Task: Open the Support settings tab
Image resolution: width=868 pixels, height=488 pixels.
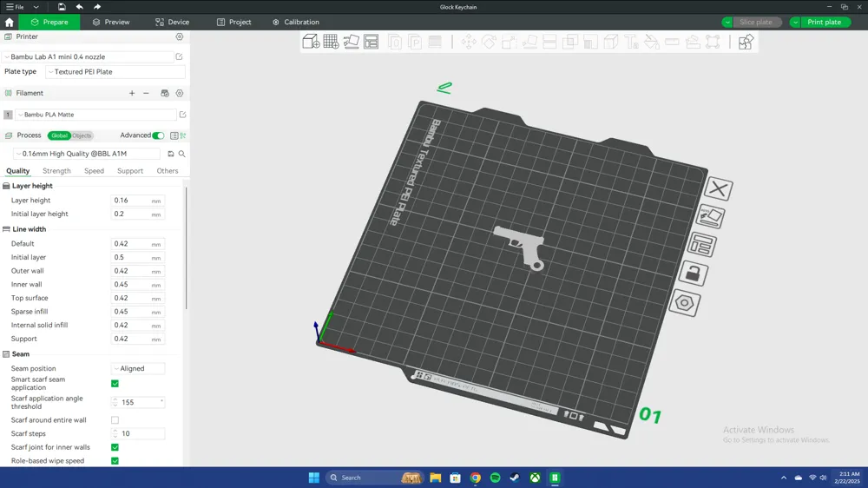Action: tap(130, 170)
